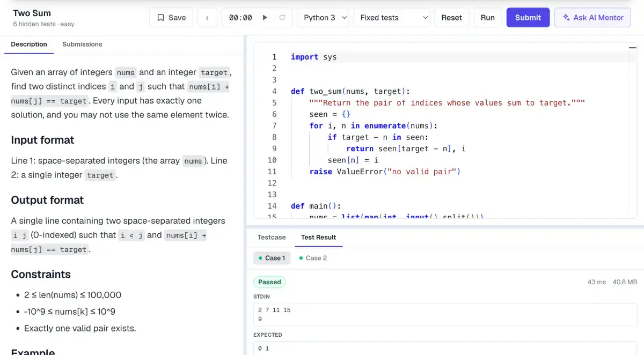Click the 6 hidden tests · easy label
This screenshot has height=355, width=644.
point(43,24)
